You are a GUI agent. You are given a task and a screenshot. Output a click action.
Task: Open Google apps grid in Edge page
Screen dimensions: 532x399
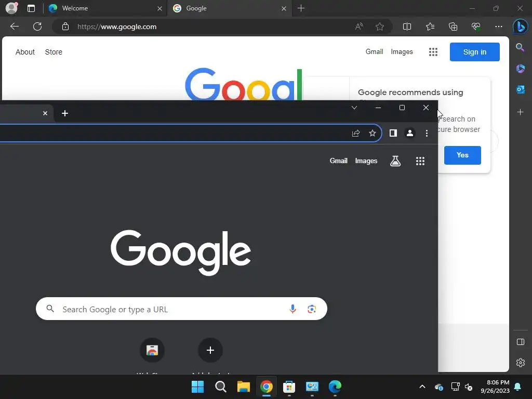[x=433, y=52]
